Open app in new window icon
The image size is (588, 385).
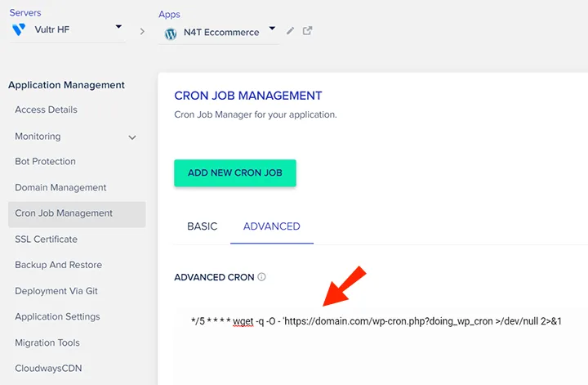point(308,30)
